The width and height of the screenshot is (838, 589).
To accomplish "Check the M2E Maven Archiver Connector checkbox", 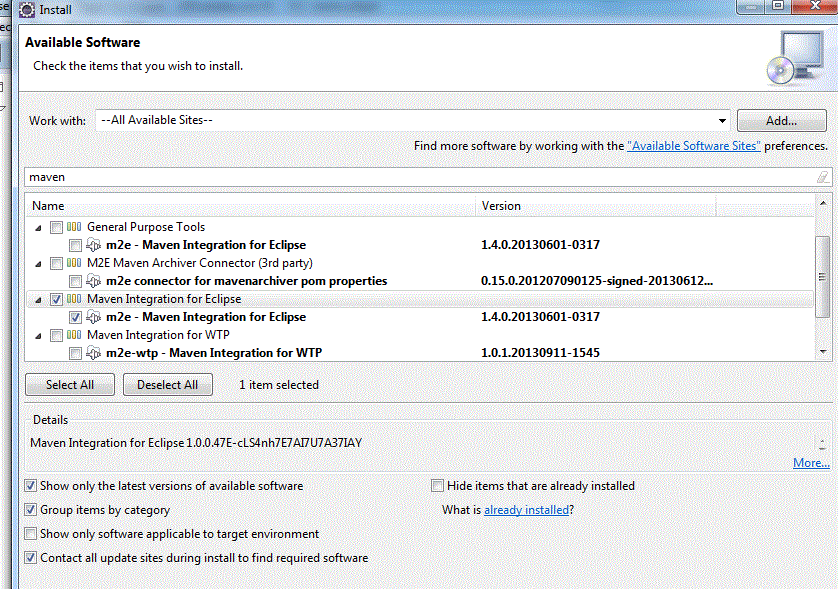I will 56,264.
